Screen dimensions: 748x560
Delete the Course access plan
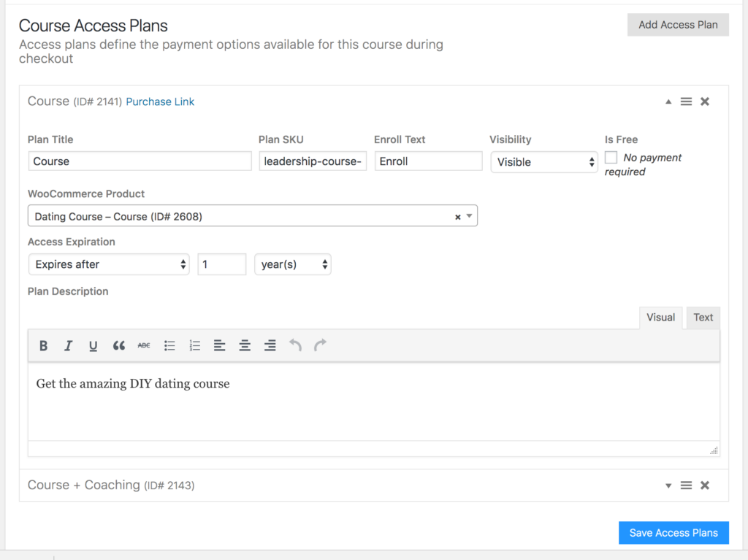click(705, 101)
